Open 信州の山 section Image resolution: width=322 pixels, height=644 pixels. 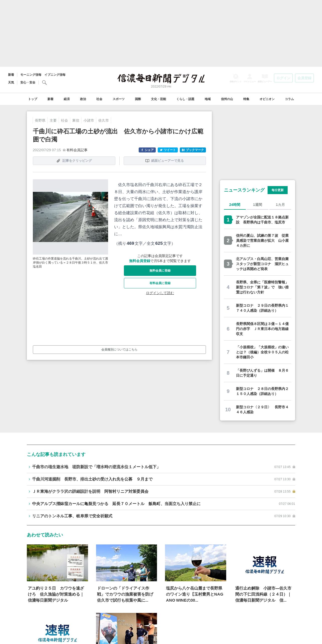(227, 99)
